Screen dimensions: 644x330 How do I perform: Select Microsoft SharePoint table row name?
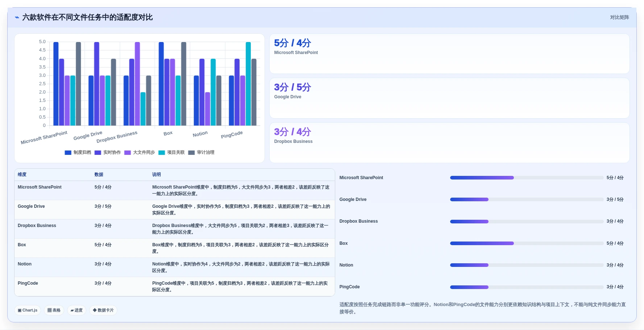(40, 187)
